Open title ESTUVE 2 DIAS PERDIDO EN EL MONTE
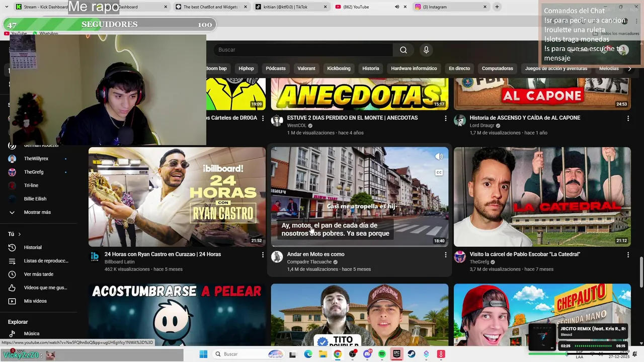Viewport: 644px width, 362px height. coord(352,118)
